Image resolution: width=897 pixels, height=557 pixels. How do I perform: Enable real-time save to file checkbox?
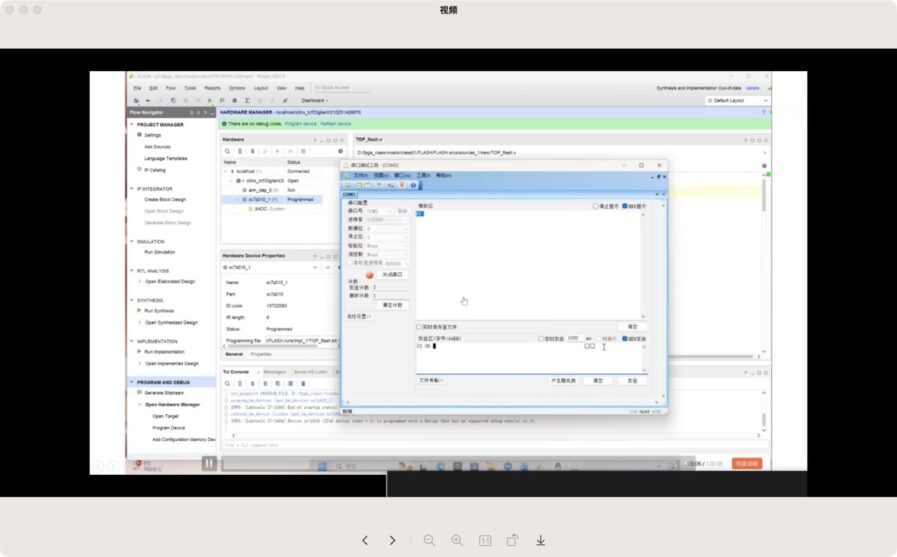pyautogui.click(x=419, y=327)
